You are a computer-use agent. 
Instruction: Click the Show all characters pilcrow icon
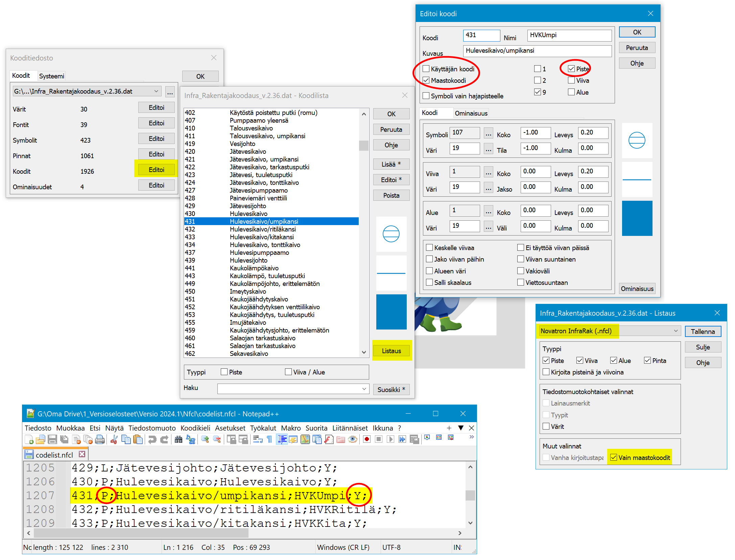tap(269, 439)
